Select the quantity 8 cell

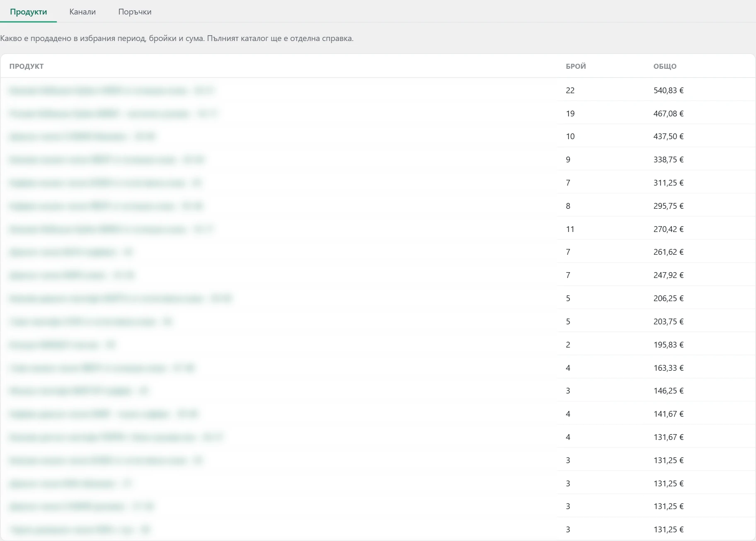[x=568, y=206]
